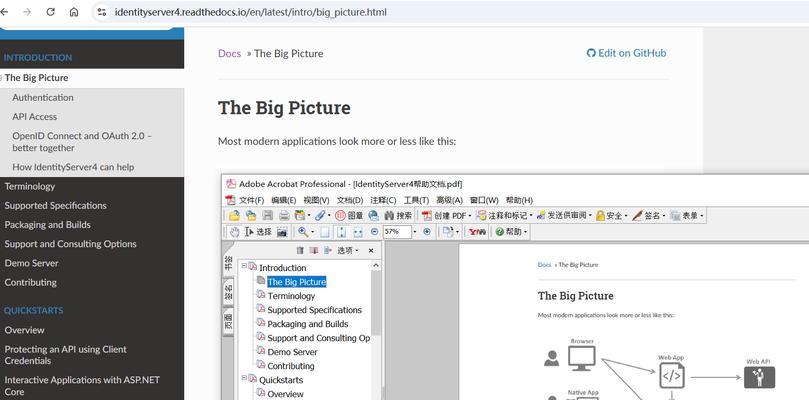Open Acrobat 工具(T) menu

tap(416, 200)
